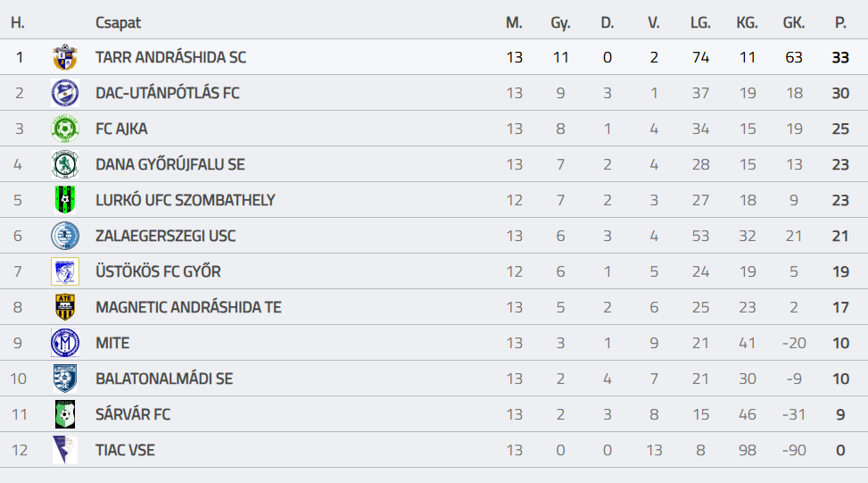Click the Magnetic Andráshida TE crest
The height and width of the screenshot is (483, 868).
coord(64,307)
